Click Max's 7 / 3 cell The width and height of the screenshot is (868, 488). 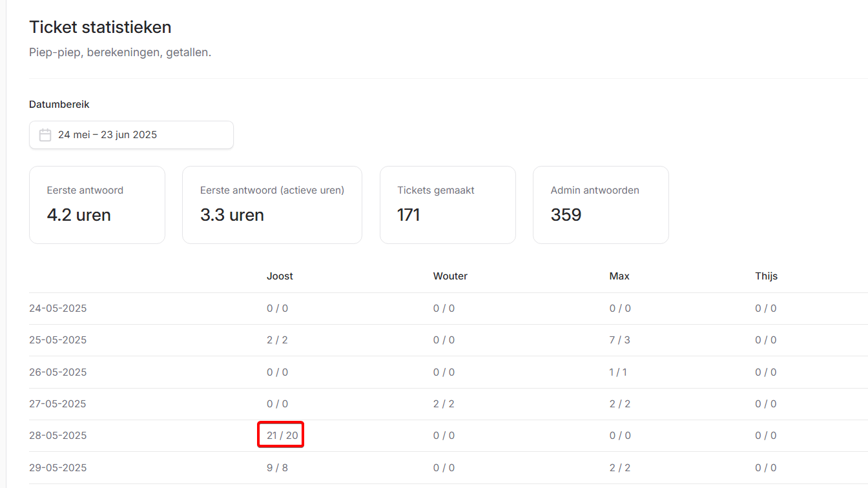(x=619, y=340)
